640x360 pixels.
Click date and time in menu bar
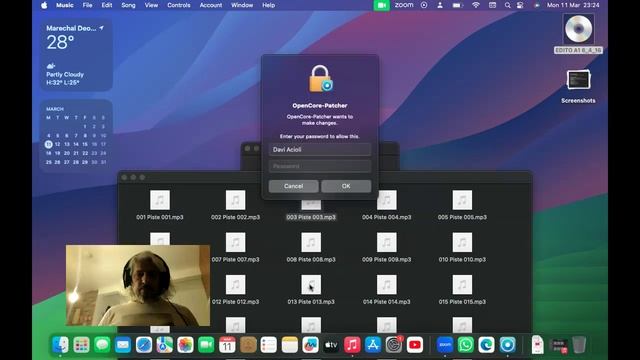(573, 5)
